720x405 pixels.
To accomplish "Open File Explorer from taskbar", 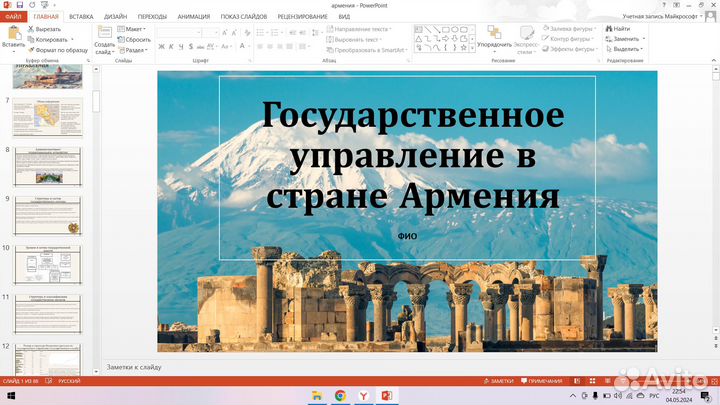I will [x=317, y=395].
